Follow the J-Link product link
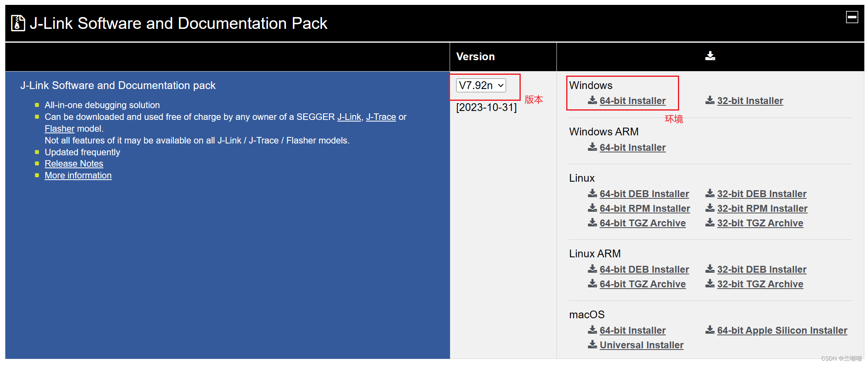Image resolution: width=868 pixels, height=365 pixels. point(349,117)
